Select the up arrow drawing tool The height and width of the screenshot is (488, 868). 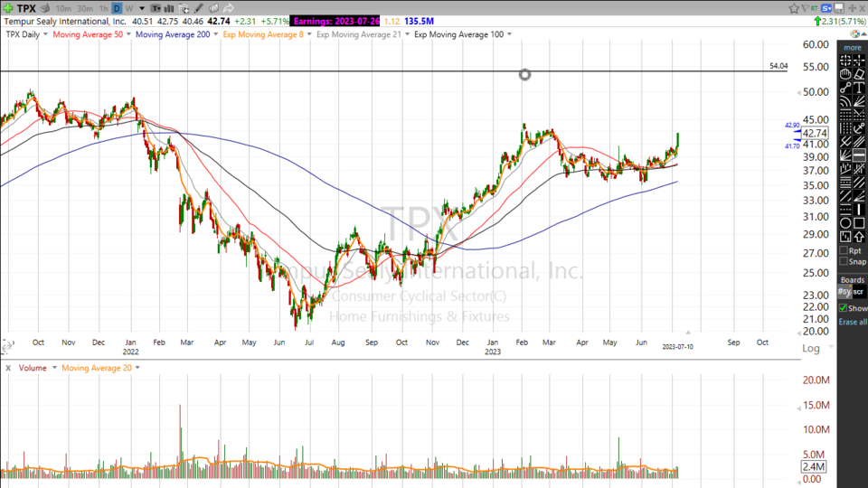coord(859,236)
